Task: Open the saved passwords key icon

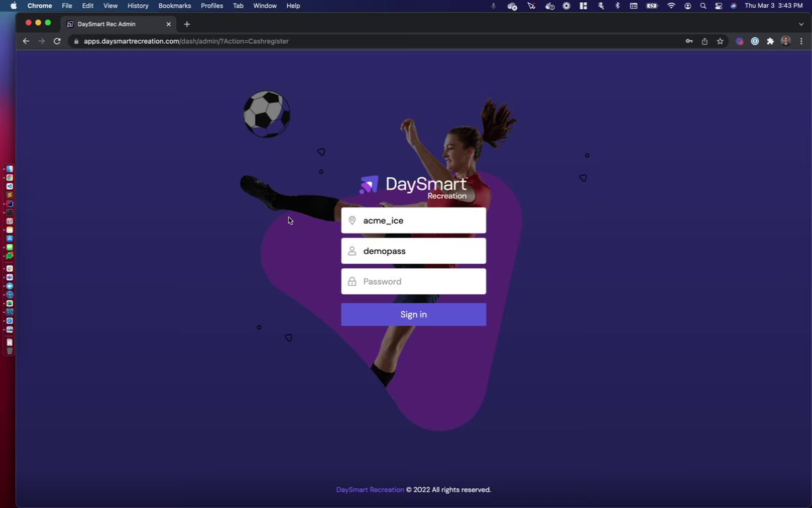Action: tap(689, 41)
